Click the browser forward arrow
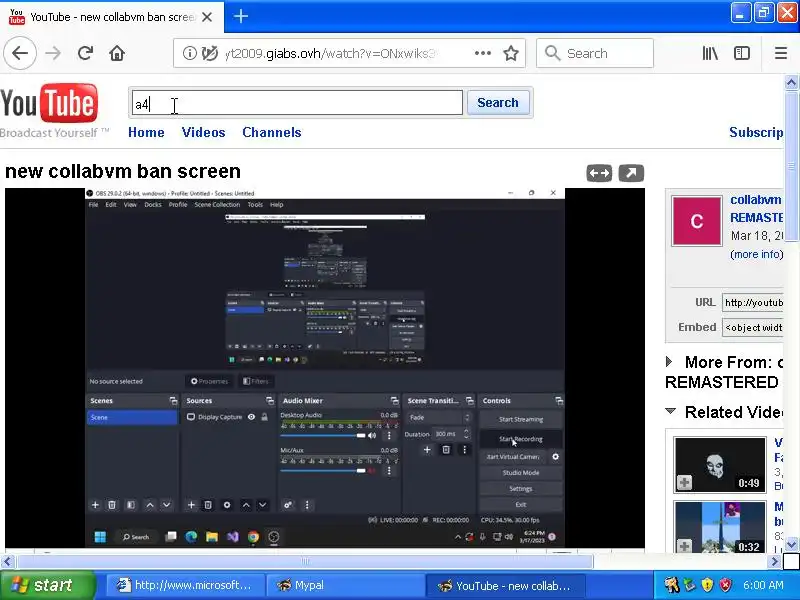This screenshot has width=800, height=600. (53, 53)
